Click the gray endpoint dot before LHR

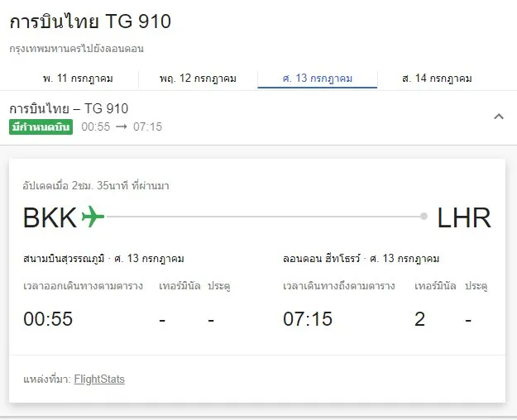424,217
